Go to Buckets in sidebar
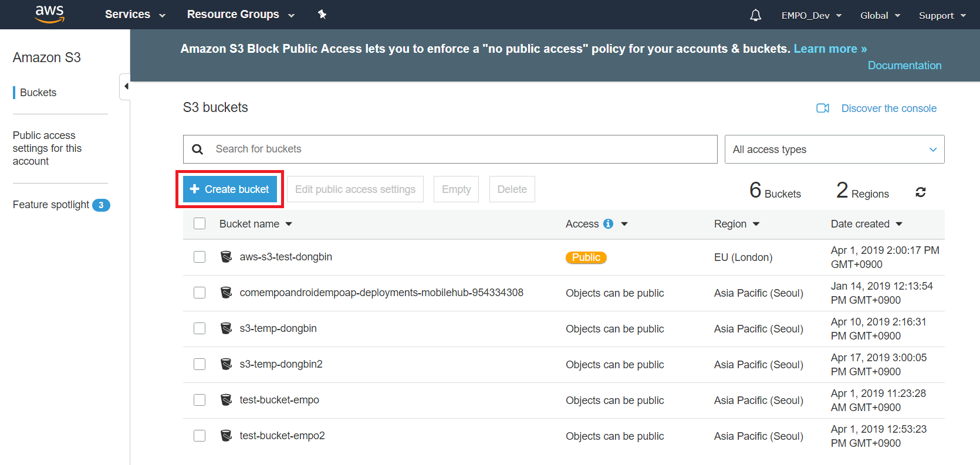The width and height of the screenshot is (980, 465). click(38, 93)
